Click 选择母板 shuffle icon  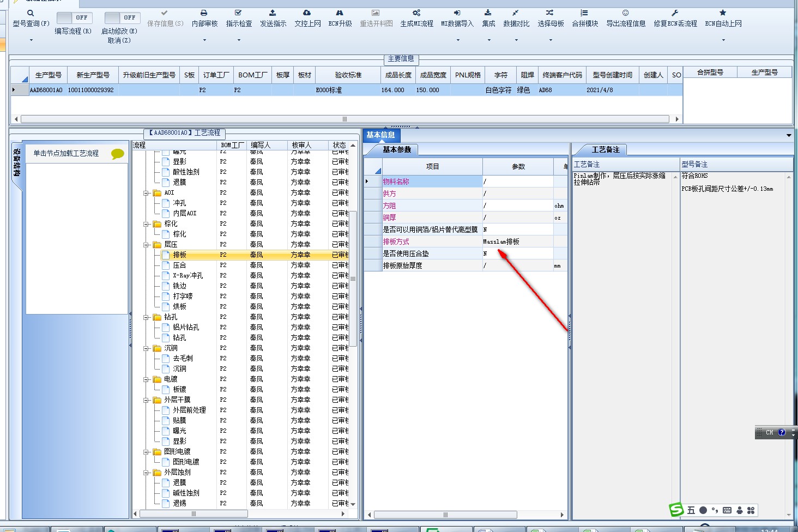(549, 13)
